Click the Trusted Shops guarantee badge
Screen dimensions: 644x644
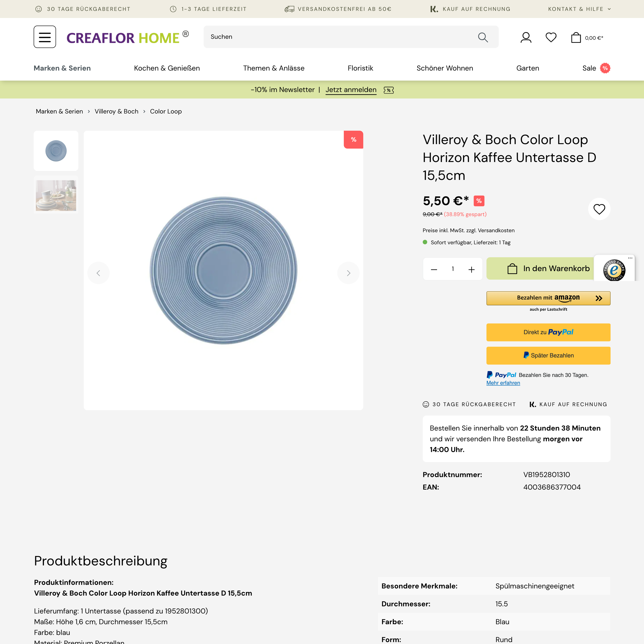[614, 270]
